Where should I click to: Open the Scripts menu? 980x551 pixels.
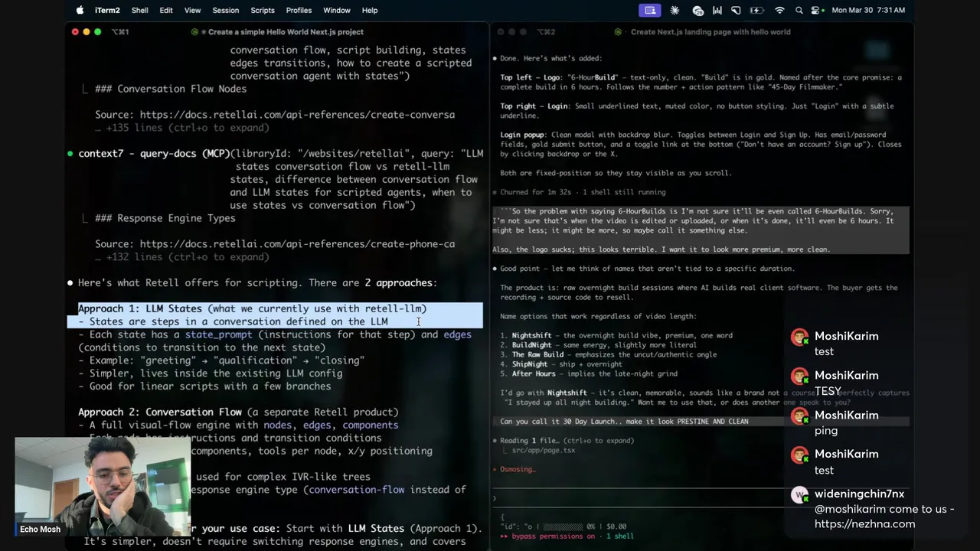[x=263, y=10]
